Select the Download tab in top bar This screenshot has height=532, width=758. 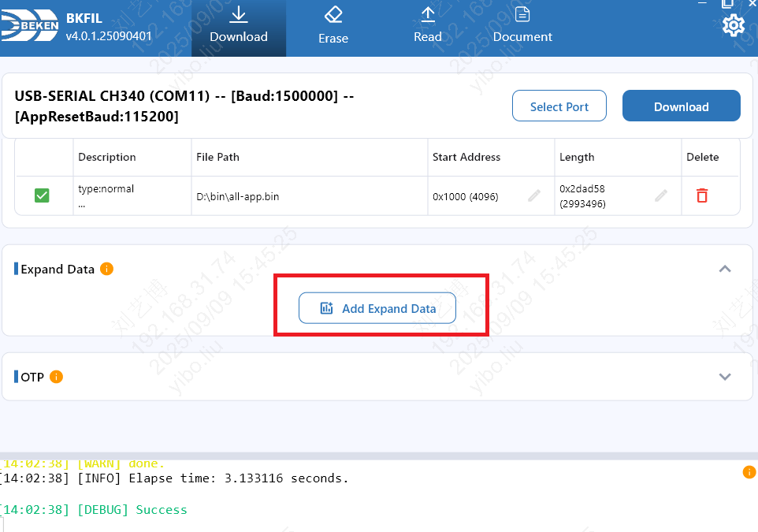239,28
